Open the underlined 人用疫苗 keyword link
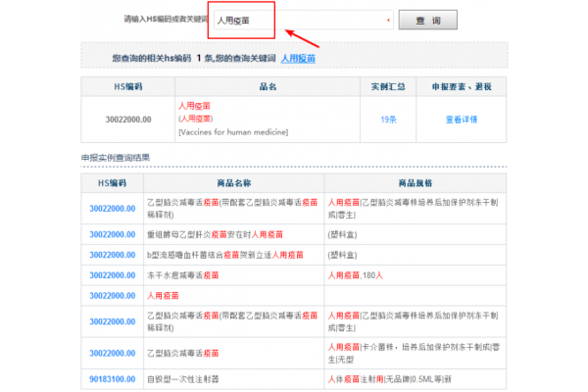 pyautogui.click(x=299, y=59)
